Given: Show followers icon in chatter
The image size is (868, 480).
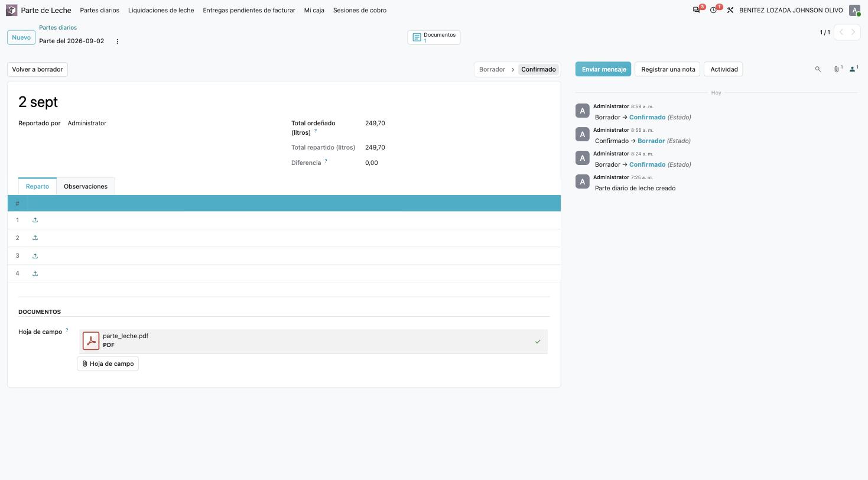Looking at the screenshot, I should pyautogui.click(x=853, y=69).
